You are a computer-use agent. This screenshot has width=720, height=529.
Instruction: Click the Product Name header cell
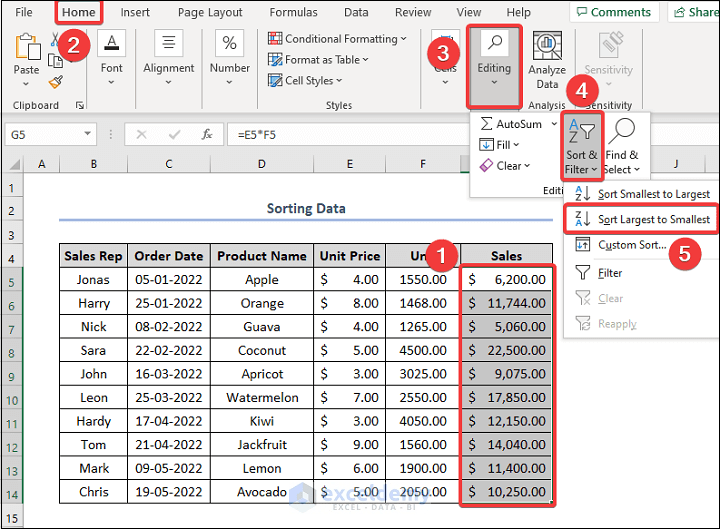pos(262,256)
